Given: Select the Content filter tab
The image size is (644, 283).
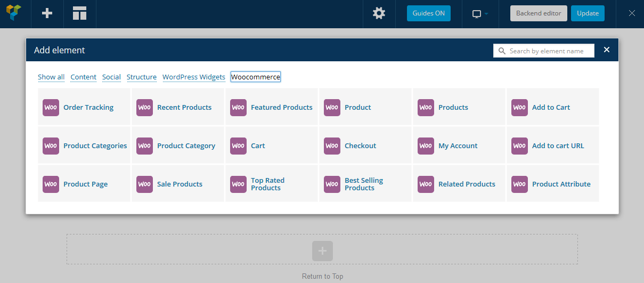Looking at the screenshot, I should click(84, 77).
